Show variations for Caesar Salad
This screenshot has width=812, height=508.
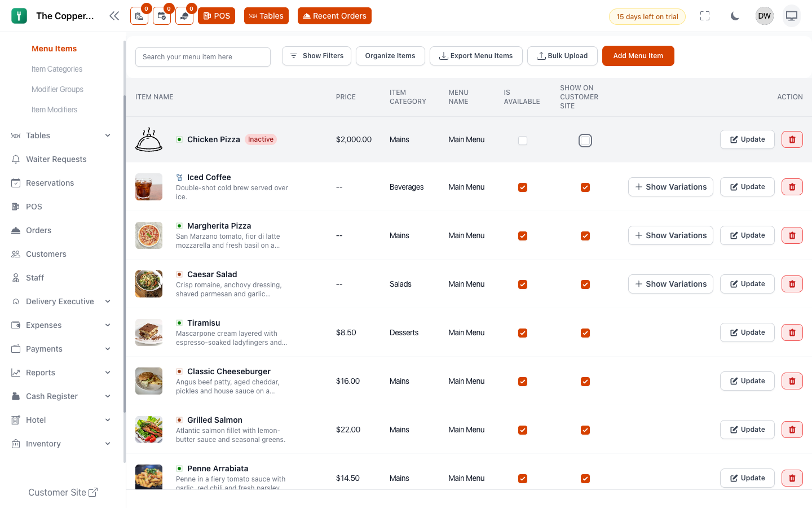[x=670, y=284]
